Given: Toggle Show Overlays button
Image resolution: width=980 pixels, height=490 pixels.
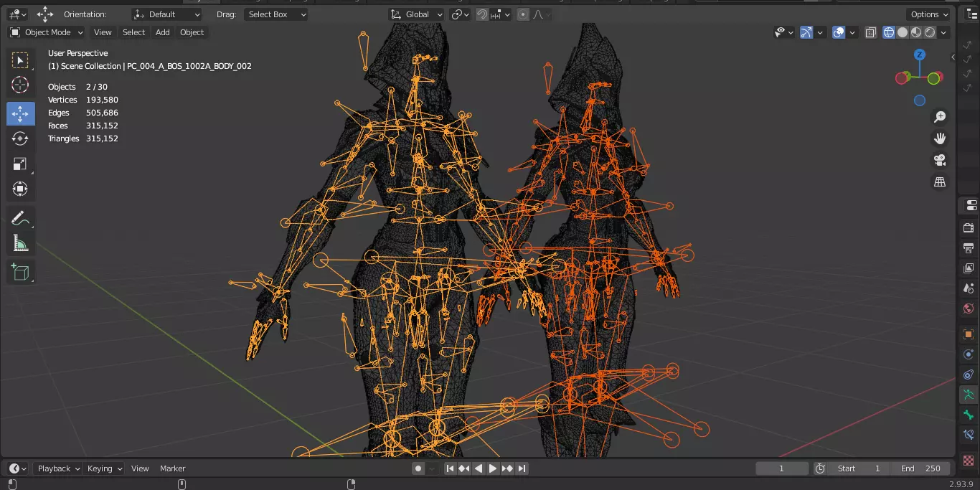Looking at the screenshot, I should pyautogui.click(x=839, y=32).
